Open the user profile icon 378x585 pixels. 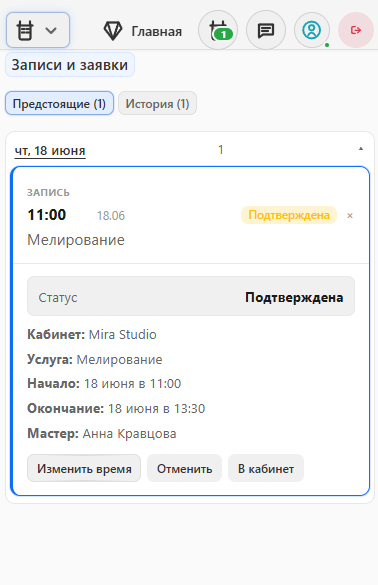[312, 30]
